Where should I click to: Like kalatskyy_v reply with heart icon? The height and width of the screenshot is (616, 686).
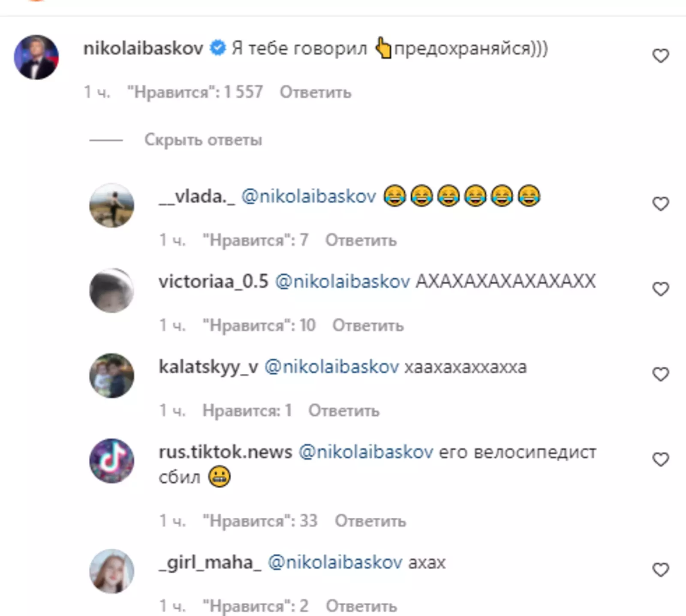[660, 374]
